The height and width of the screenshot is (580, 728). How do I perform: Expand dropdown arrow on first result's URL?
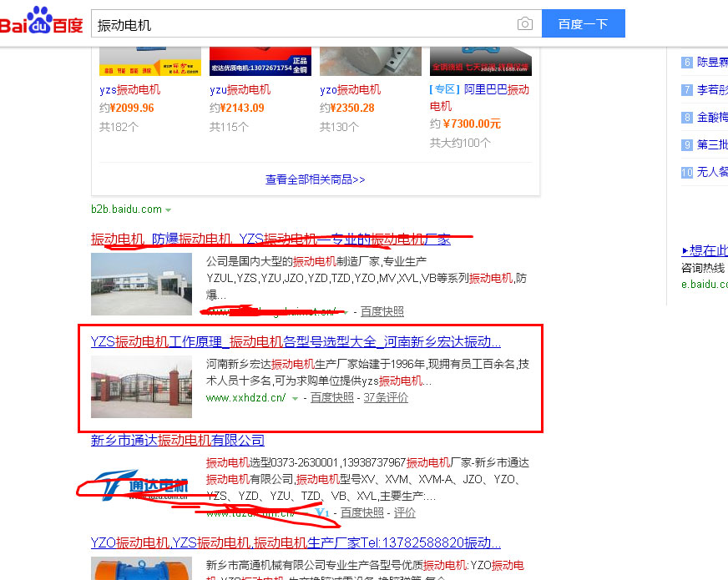(346, 312)
